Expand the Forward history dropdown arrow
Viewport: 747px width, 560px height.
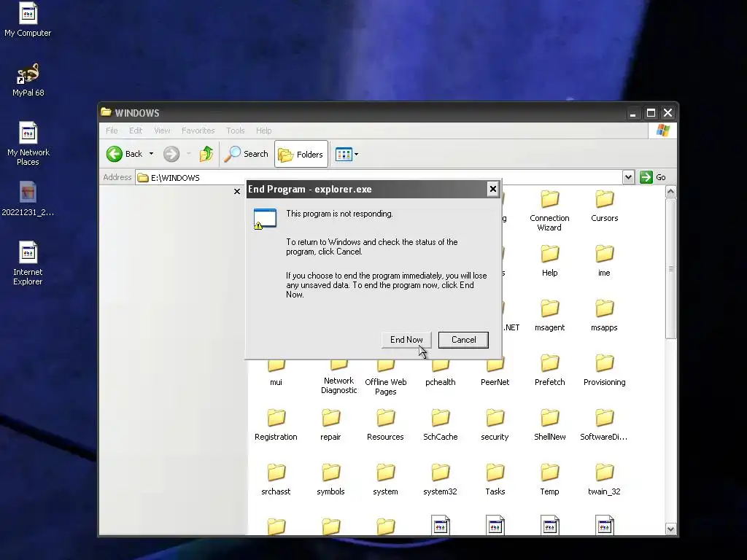coord(189,154)
